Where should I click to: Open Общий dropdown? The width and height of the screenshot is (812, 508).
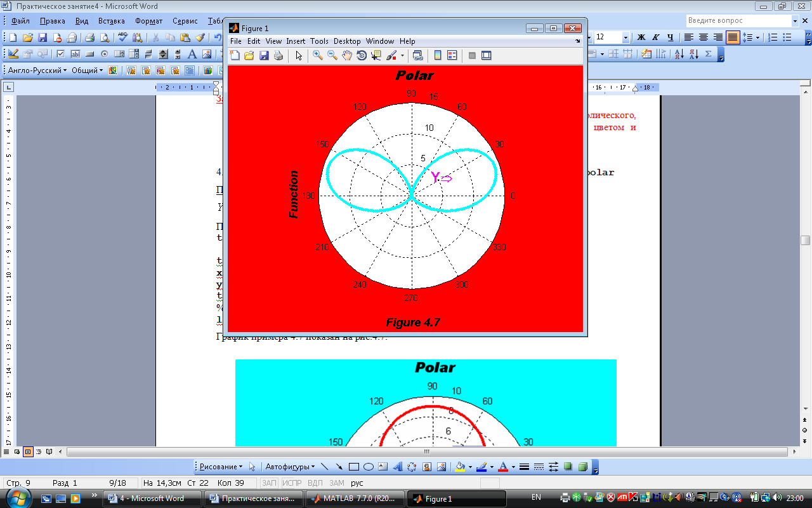point(86,70)
